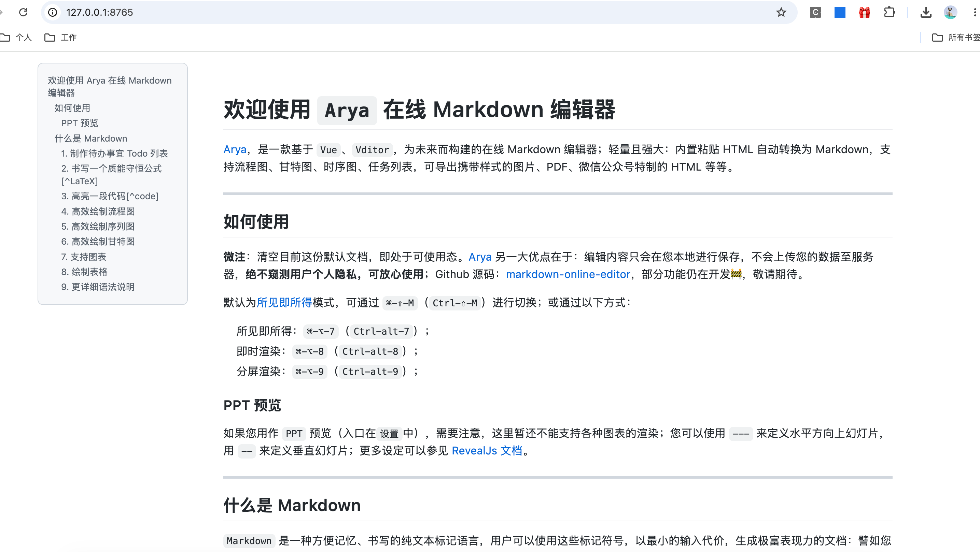Go to 6. 高效绘制甘特图 outline item
Screen dimensions: 980x552
[x=98, y=242]
